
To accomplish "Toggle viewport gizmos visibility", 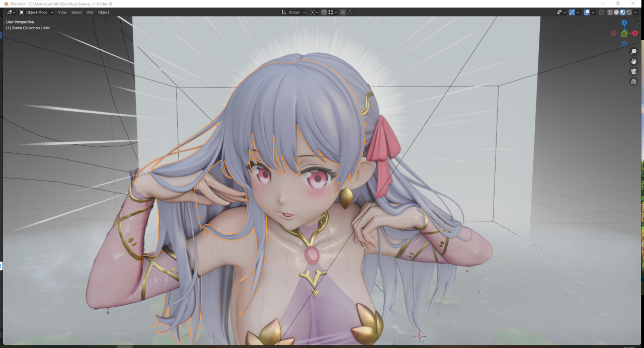I will coord(572,12).
